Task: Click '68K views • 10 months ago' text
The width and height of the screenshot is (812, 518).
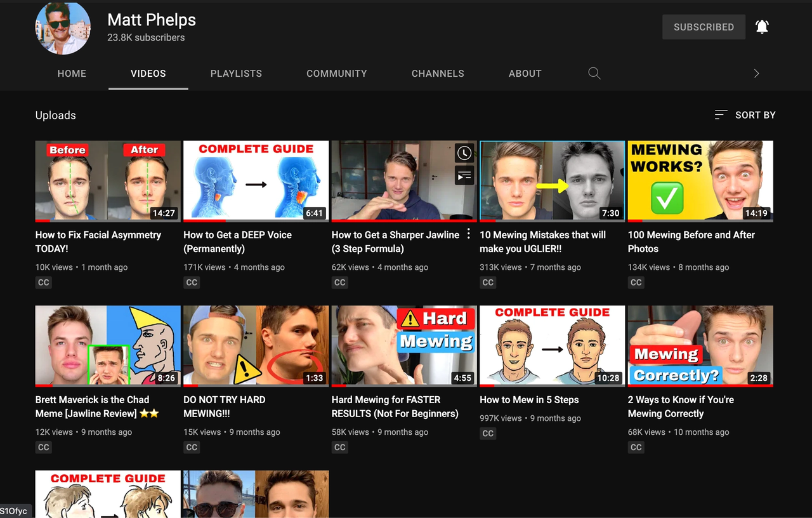Action: pyautogui.click(x=679, y=432)
